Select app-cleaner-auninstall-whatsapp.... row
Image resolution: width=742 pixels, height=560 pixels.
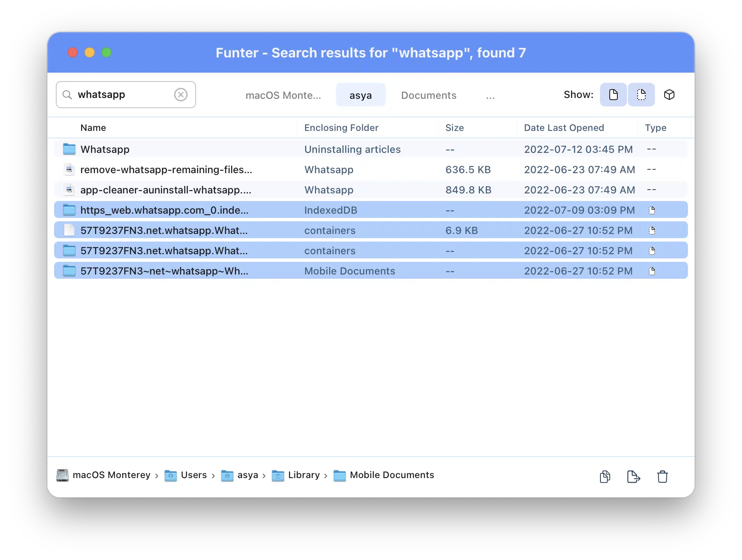(371, 190)
